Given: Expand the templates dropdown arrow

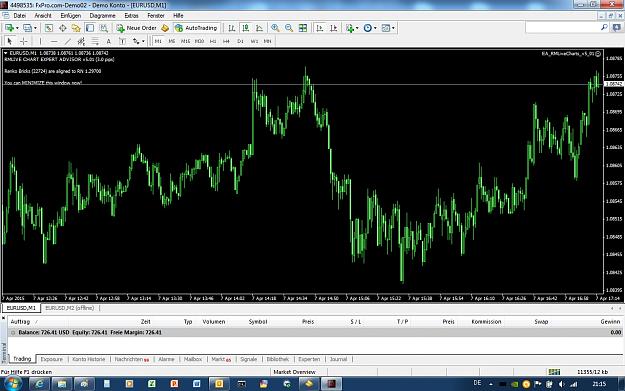Looking at the screenshot, I should (393, 28).
